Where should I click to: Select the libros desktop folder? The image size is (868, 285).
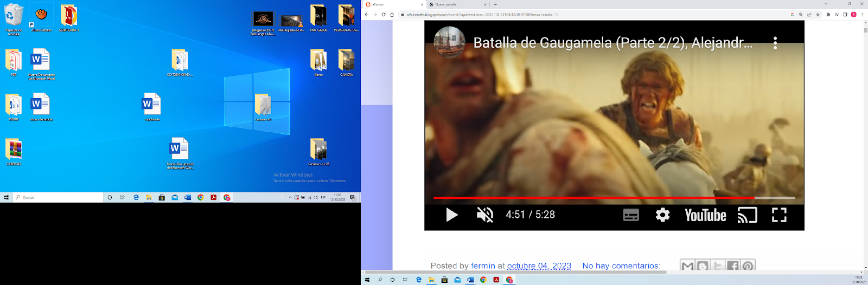(x=318, y=62)
